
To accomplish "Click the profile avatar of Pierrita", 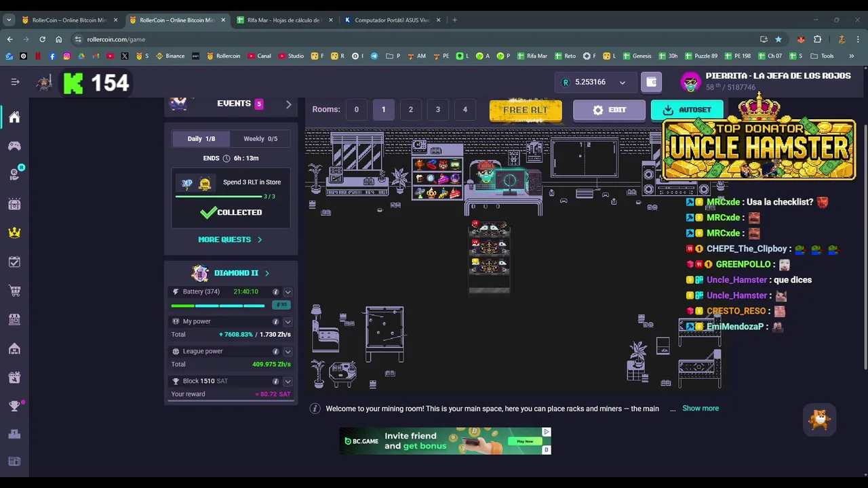I will tap(690, 82).
